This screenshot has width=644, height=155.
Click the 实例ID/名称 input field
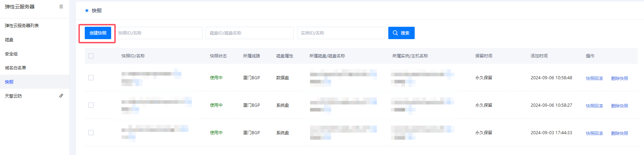[x=341, y=33]
